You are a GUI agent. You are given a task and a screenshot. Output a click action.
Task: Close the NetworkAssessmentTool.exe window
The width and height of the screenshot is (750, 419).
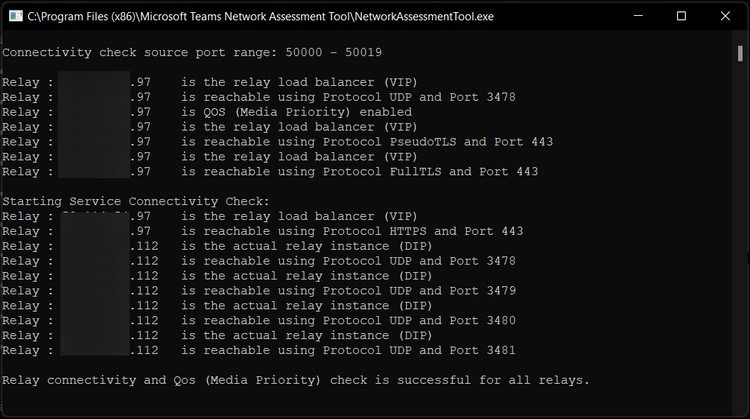727,16
